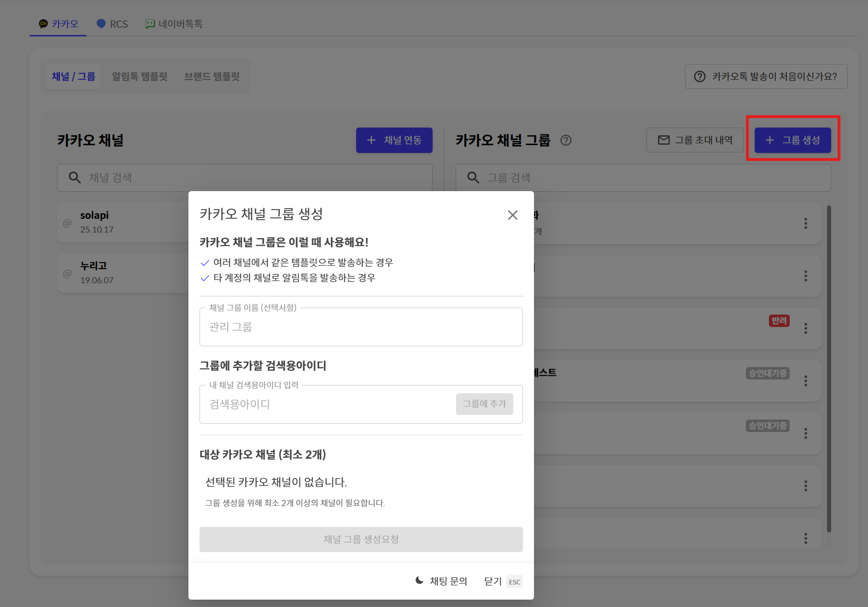Click the group list vertical scrollbar
The height and width of the screenshot is (607, 868).
[829, 368]
